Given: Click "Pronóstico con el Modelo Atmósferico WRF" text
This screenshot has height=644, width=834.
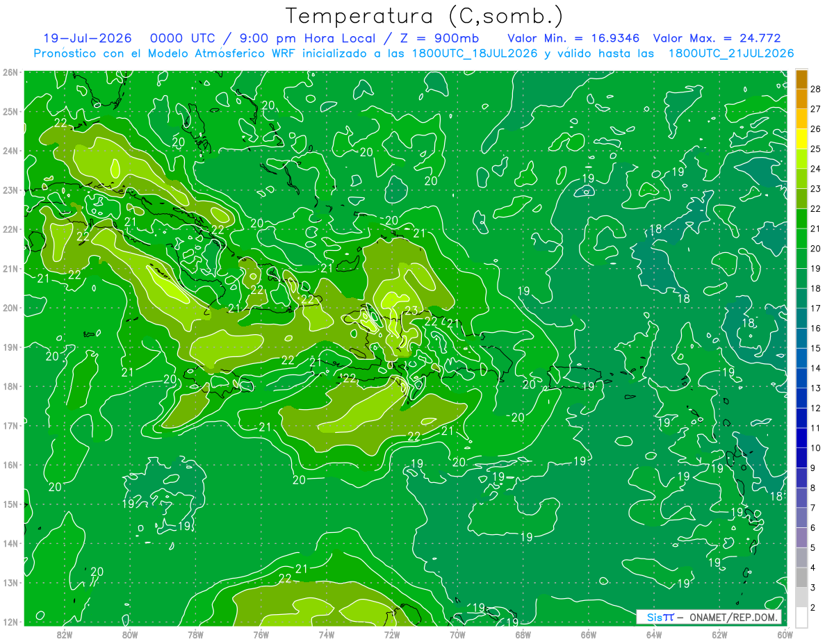Looking at the screenshot, I should pyautogui.click(x=166, y=53).
